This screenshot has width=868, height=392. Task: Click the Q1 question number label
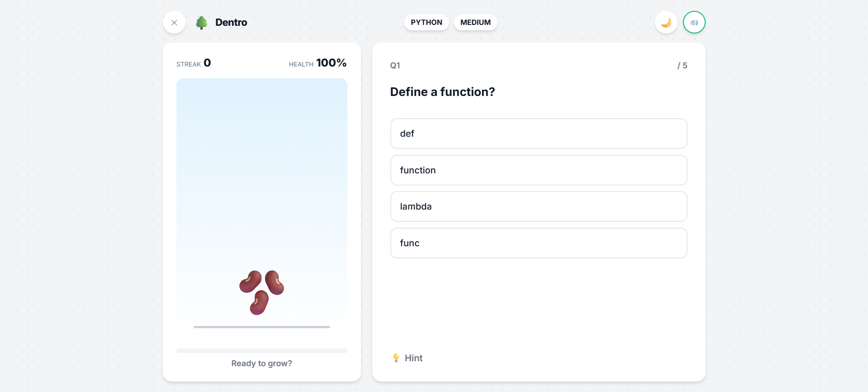[x=395, y=66]
